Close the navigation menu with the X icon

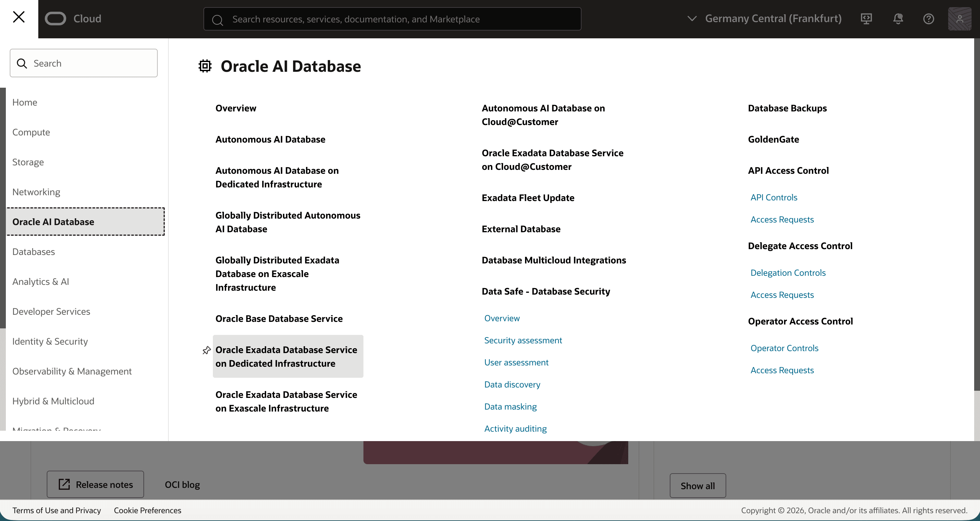click(18, 17)
